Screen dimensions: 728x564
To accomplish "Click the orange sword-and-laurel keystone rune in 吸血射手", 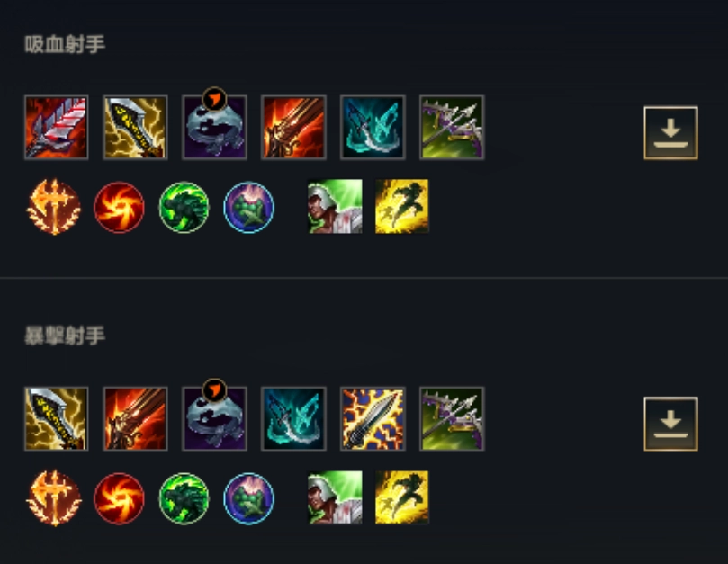I will (54, 207).
